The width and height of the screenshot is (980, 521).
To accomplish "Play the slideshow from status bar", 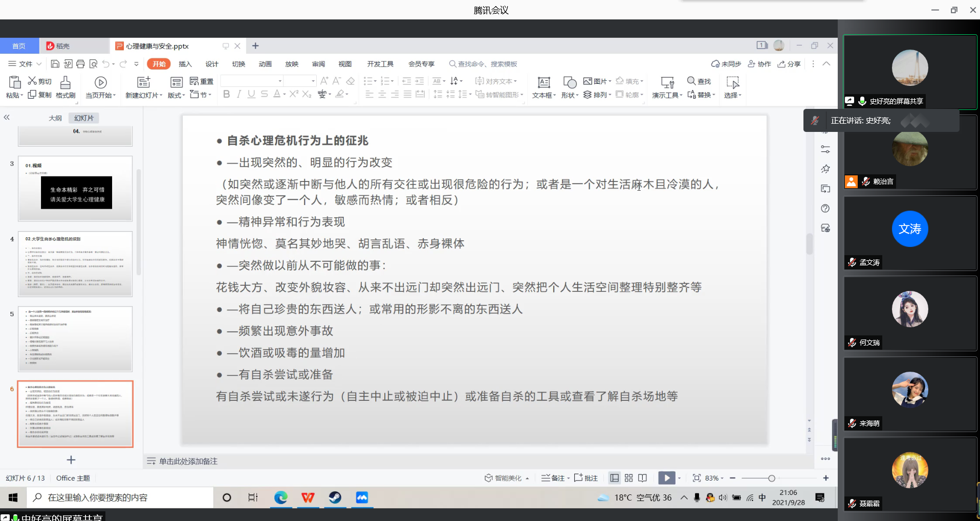I will point(666,478).
